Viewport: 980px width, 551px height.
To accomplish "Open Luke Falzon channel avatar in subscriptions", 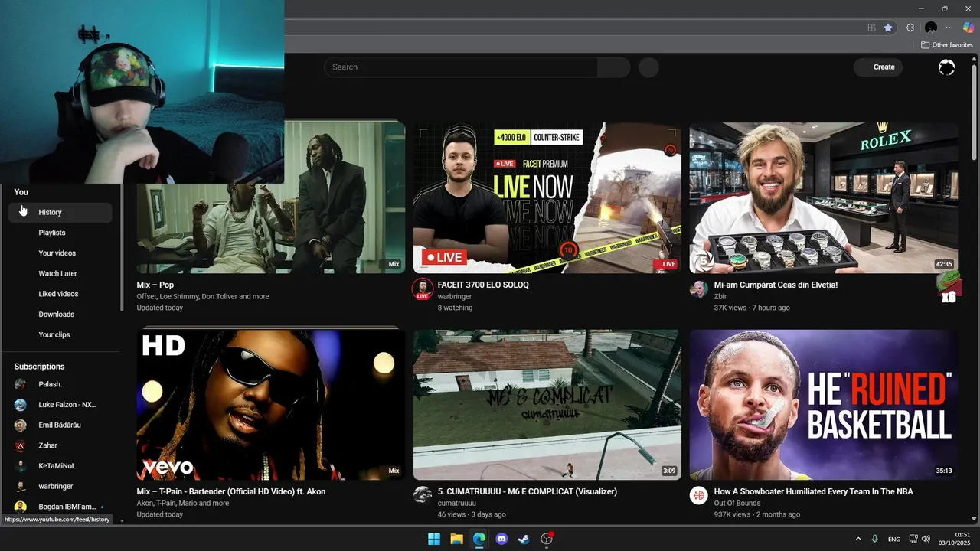I will coord(21,405).
